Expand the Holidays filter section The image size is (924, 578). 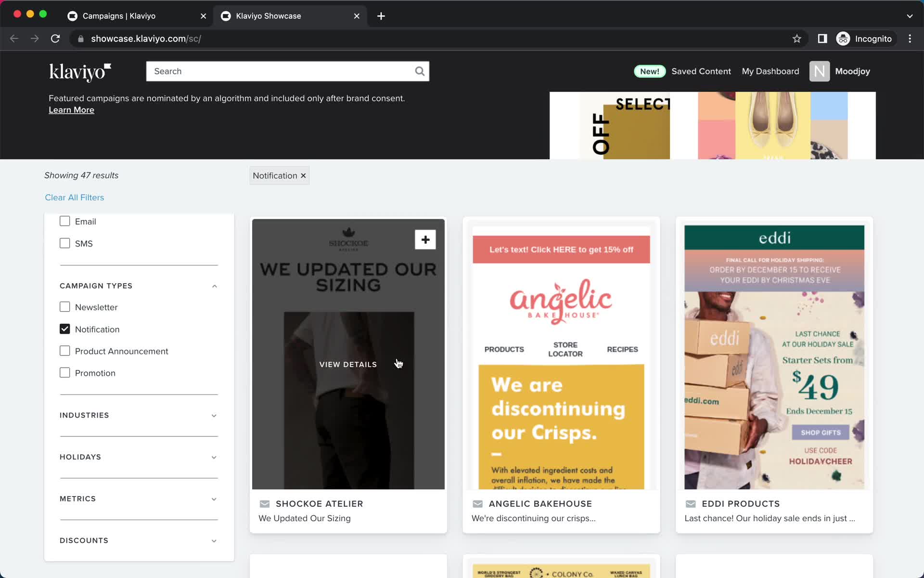(x=214, y=458)
